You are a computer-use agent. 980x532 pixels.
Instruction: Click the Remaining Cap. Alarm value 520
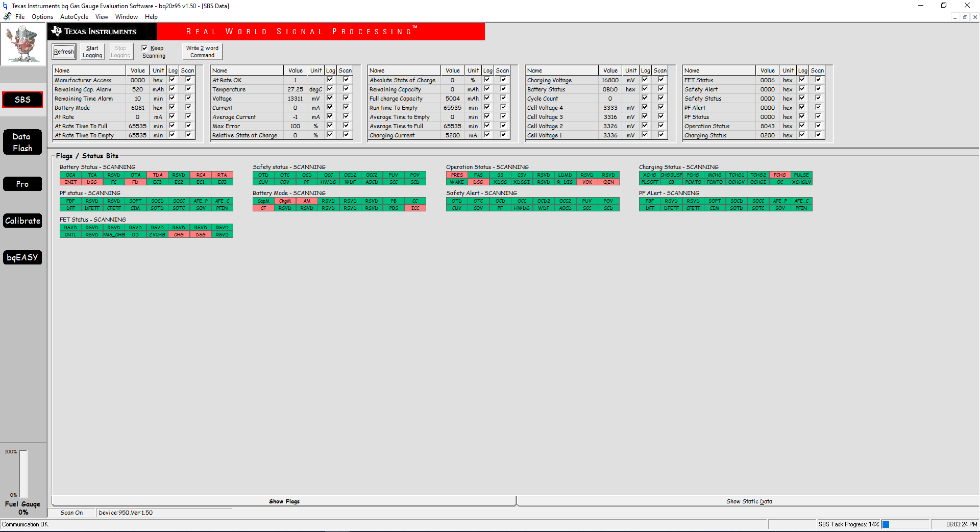click(x=138, y=89)
